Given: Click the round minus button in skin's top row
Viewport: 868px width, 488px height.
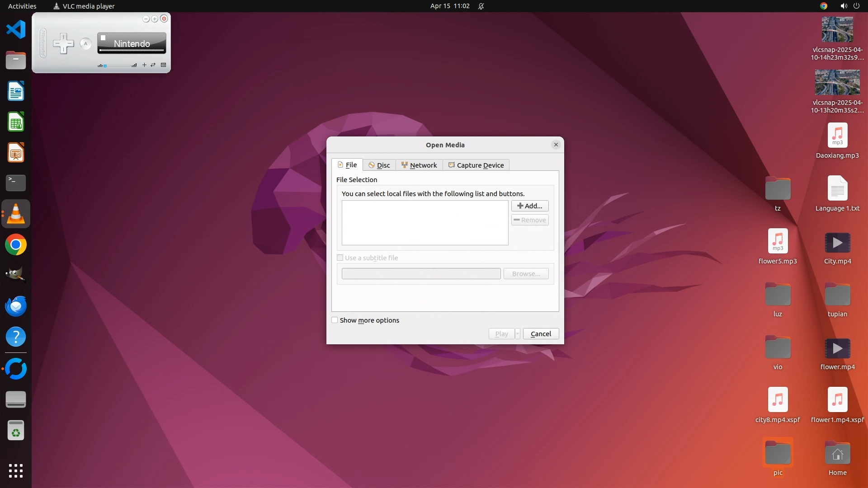Looking at the screenshot, I should tap(146, 19).
